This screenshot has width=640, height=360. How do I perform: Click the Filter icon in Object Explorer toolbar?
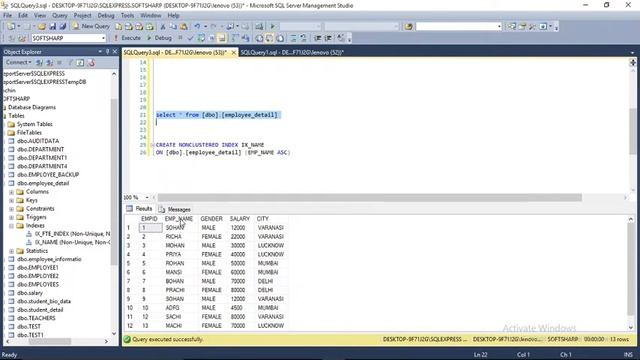70,62
